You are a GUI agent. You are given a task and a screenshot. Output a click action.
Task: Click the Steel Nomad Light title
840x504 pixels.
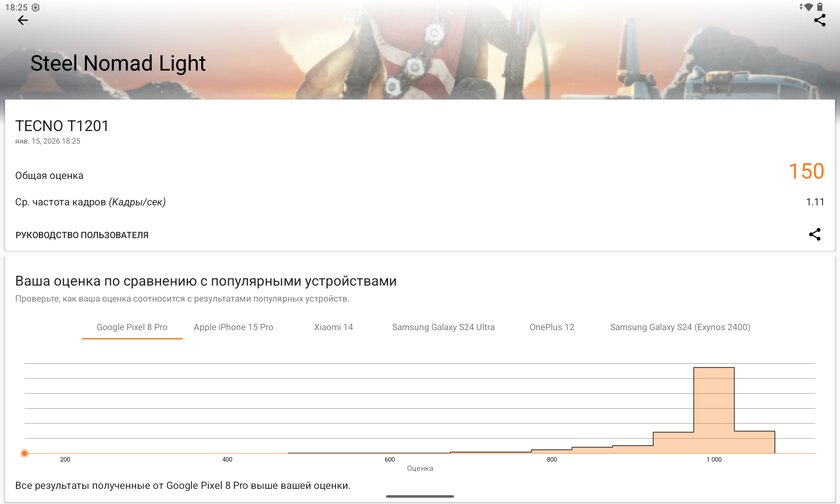click(x=118, y=63)
